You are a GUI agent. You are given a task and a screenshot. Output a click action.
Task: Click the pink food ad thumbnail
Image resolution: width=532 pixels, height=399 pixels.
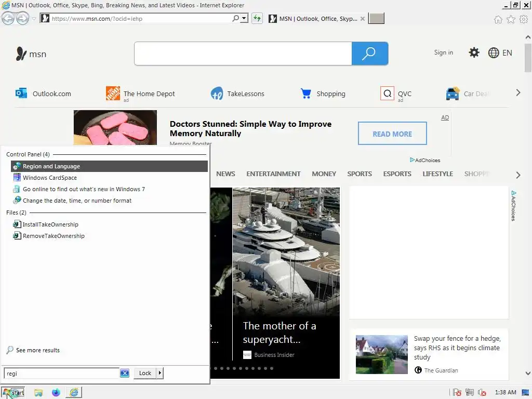(115, 128)
